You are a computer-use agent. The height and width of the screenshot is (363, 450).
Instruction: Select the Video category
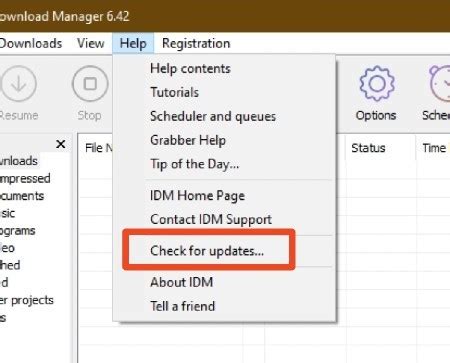(7, 248)
